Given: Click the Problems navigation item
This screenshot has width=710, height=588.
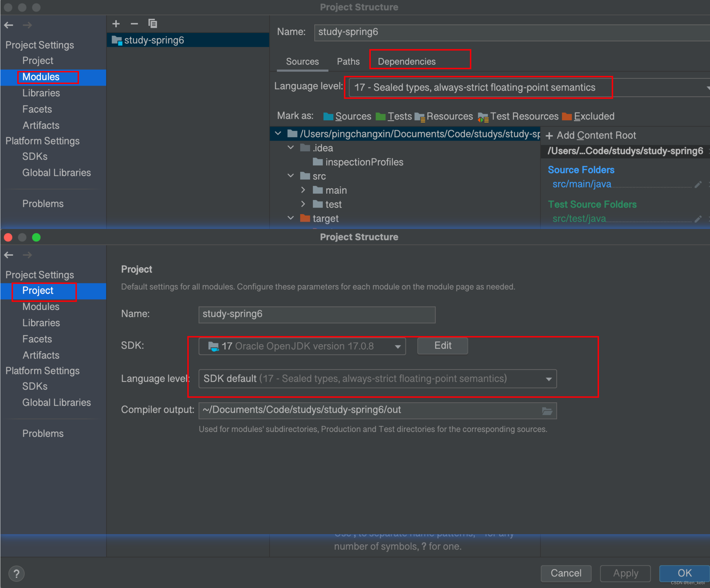Looking at the screenshot, I should click(x=43, y=203).
